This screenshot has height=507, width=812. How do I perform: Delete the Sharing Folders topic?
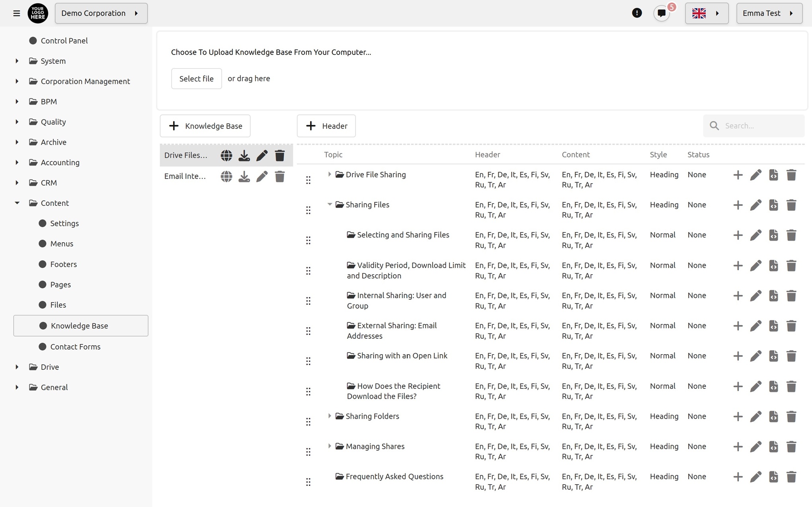pos(791,416)
